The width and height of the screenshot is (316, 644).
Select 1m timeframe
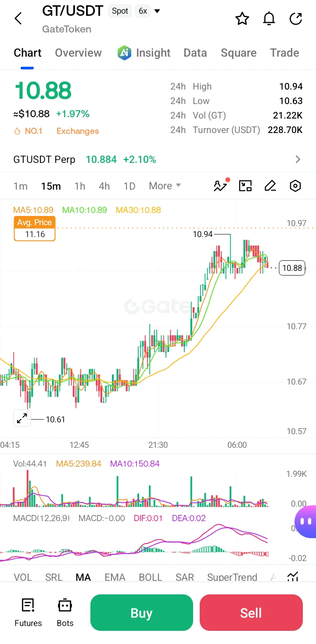pos(21,186)
